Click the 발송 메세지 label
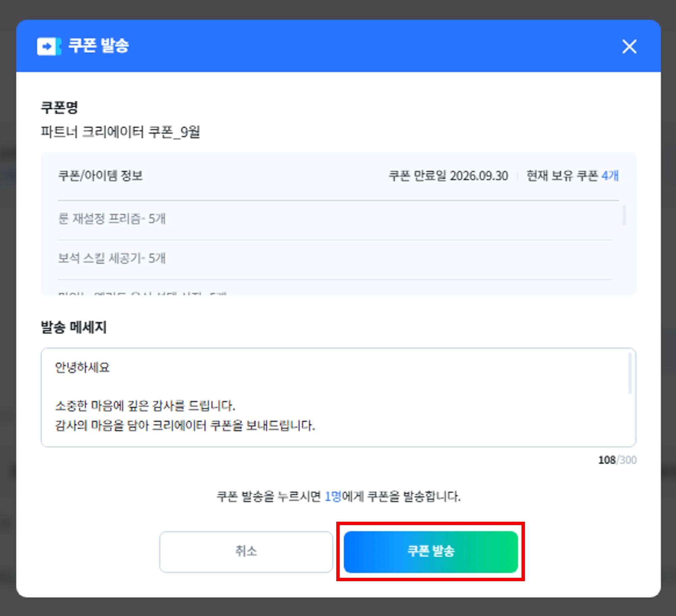Viewport: 676px width, 616px height. click(x=74, y=327)
